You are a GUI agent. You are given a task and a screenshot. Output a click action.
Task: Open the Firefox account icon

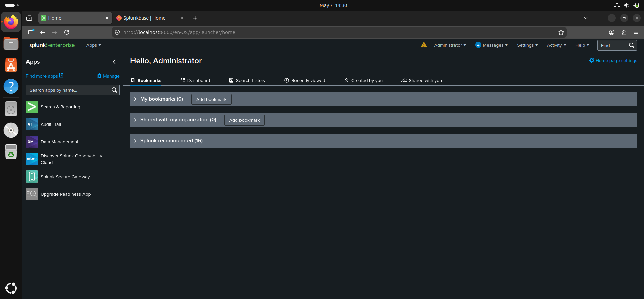click(612, 32)
